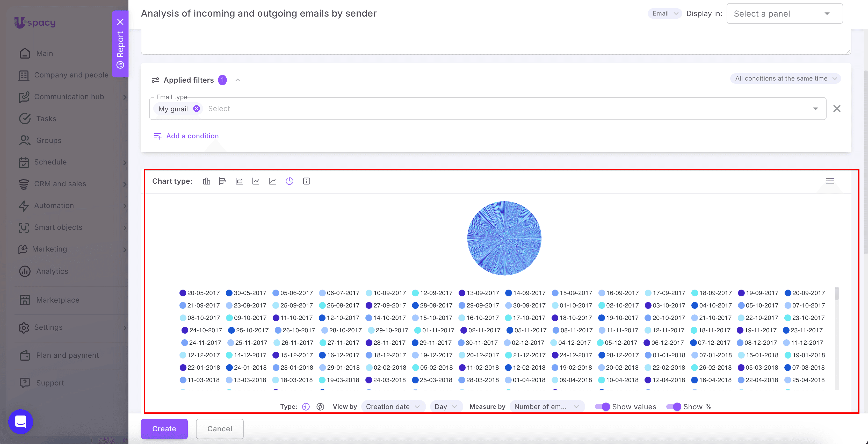This screenshot has height=444, width=868.
Task: Remove the Email type filter condition
Action: click(837, 109)
